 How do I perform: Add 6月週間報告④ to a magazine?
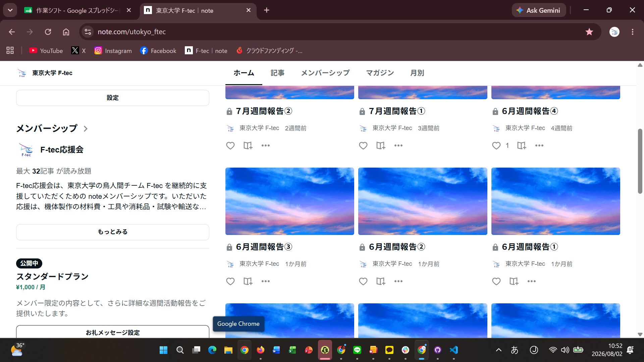522,145
